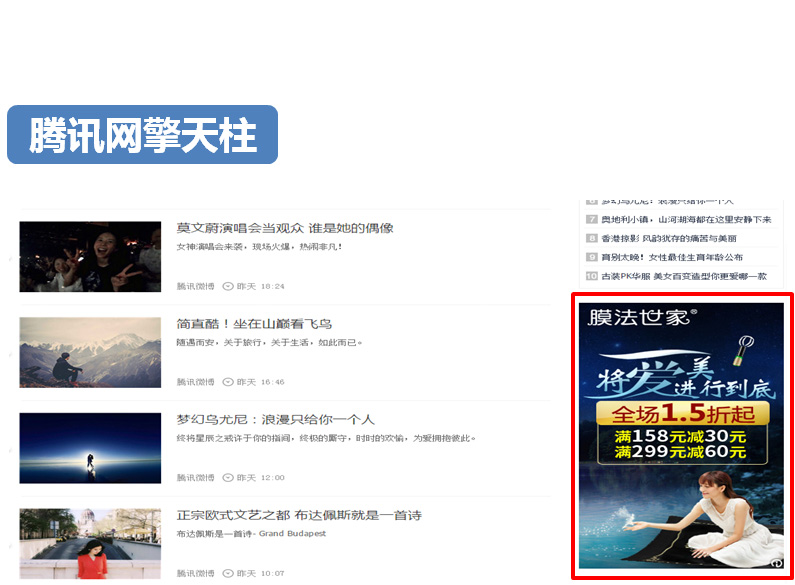Click the clock icon beside 昨天 16:46
795x585 pixels.
228,382
